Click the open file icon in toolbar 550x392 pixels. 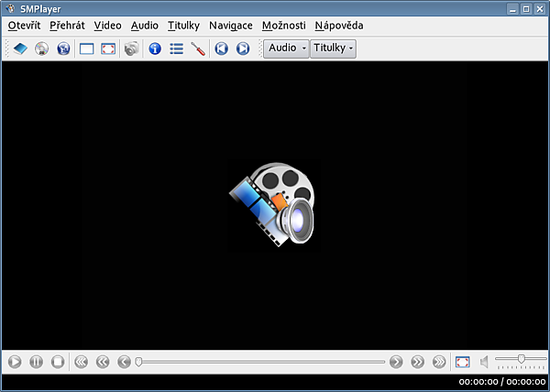pyautogui.click(x=19, y=49)
